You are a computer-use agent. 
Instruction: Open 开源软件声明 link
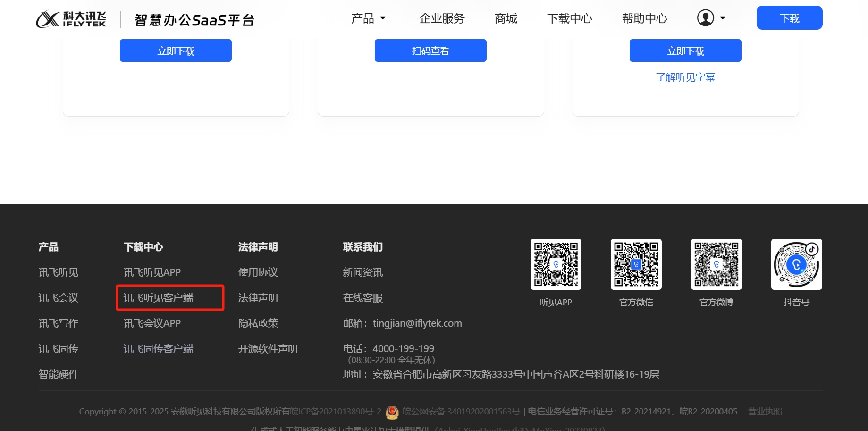pyautogui.click(x=268, y=349)
